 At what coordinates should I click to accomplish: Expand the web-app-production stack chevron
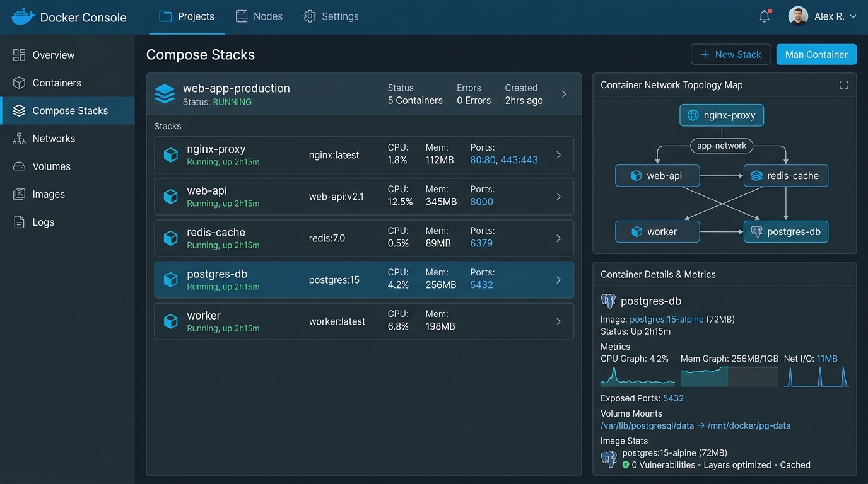[x=564, y=94]
